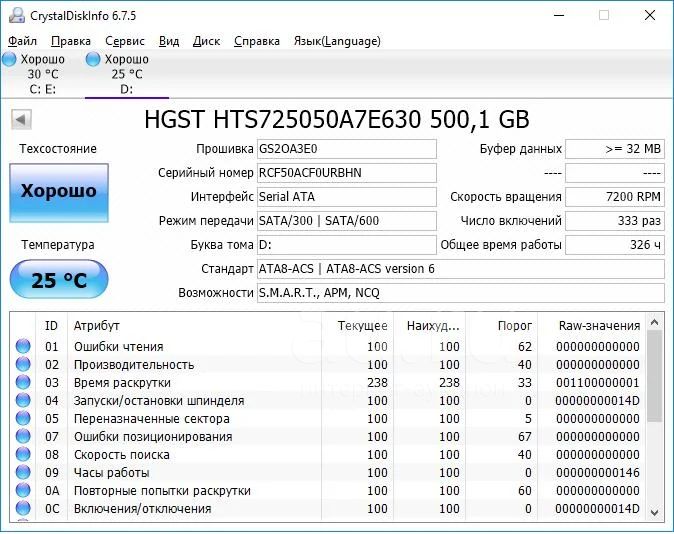Click status orb for 0A Повторные попытки раскрутки
The width and height of the screenshot is (674, 534).
pyautogui.click(x=23, y=491)
